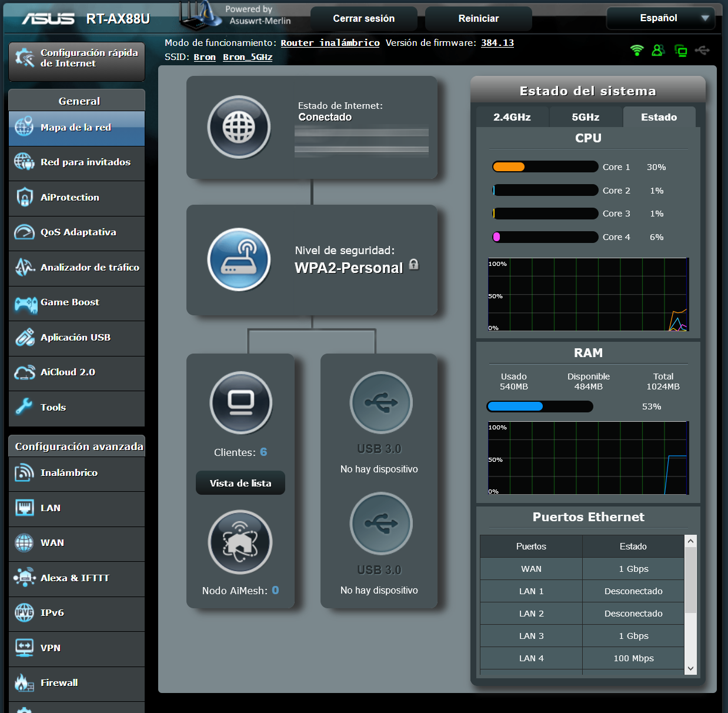
Task: Click the Bron_5GHz SSID link
Action: pos(248,57)
